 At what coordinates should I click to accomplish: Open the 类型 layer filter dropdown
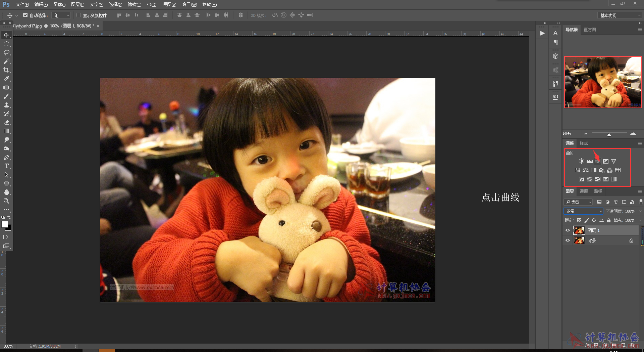coord(579,202)
